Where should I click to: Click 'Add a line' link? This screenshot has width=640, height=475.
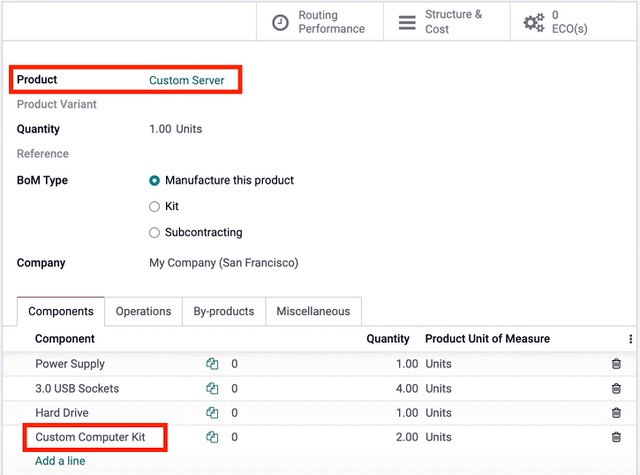[60, 461]
